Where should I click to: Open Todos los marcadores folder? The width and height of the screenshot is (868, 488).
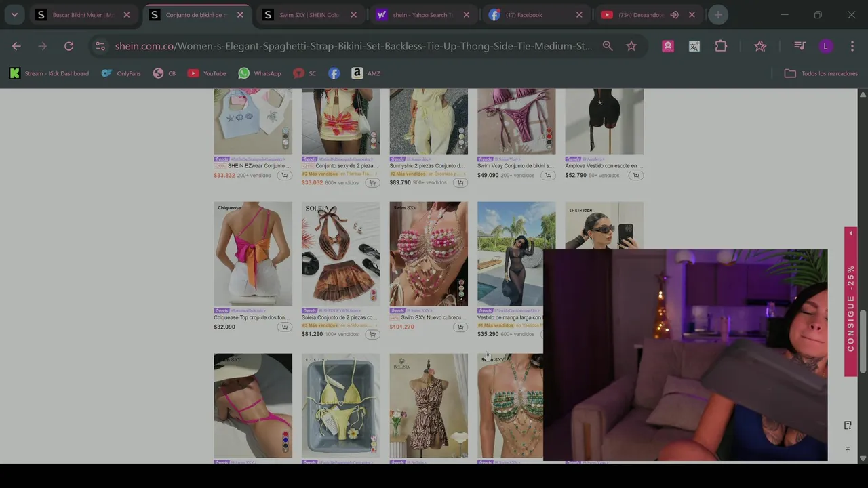(821, 73)
